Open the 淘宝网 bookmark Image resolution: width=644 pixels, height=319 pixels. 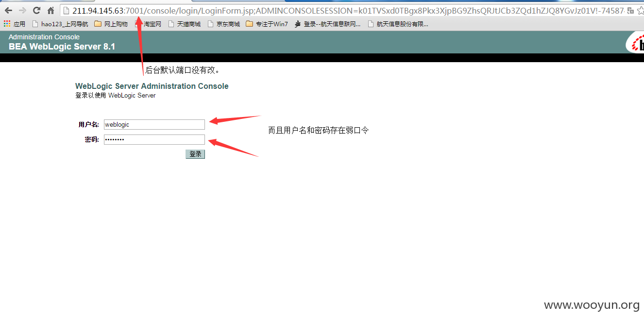pos(148,24)
